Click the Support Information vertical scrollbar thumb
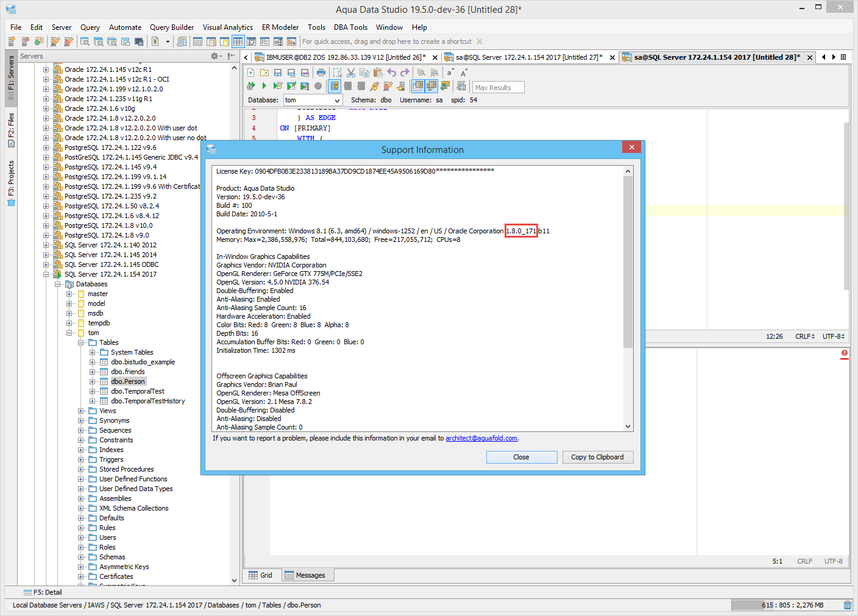858x616 pixels. pyautogui.click(x=628, y=262)
